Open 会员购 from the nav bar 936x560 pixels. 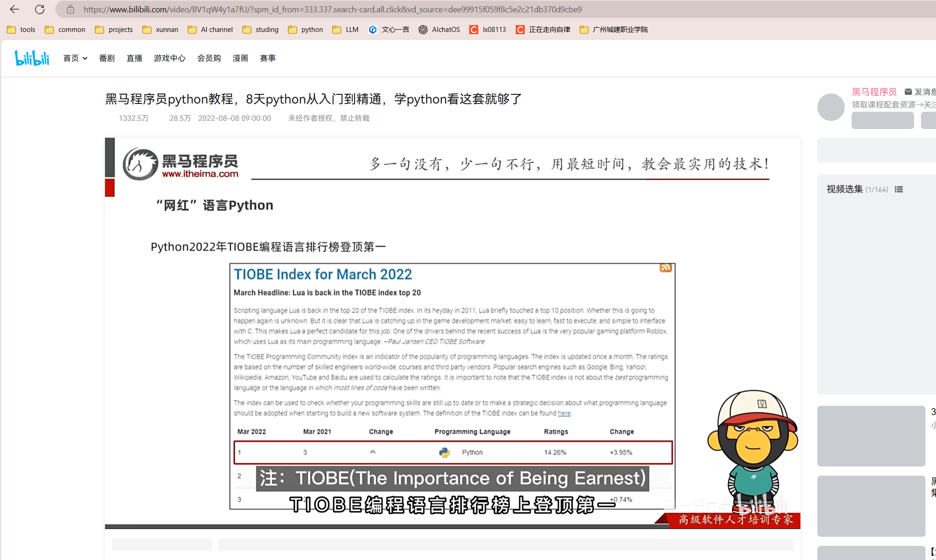coord(209,58)
